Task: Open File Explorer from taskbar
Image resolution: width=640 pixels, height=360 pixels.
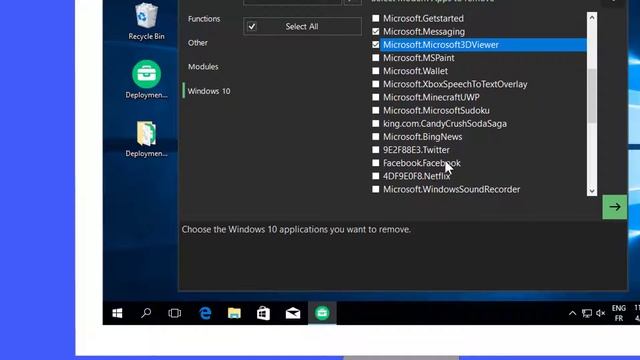Action: pos(234,313)
